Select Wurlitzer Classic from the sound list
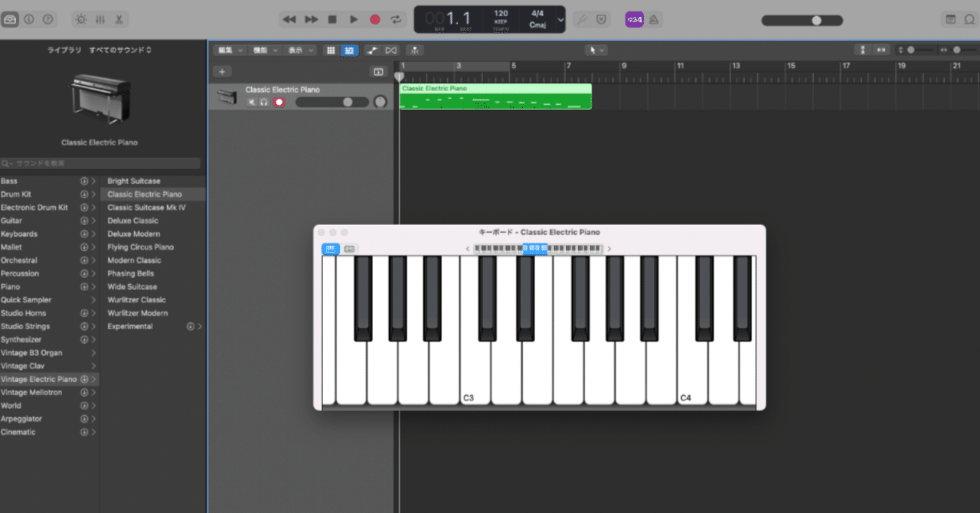The width and height of the screenshot is (980, 513). (137, 299)
